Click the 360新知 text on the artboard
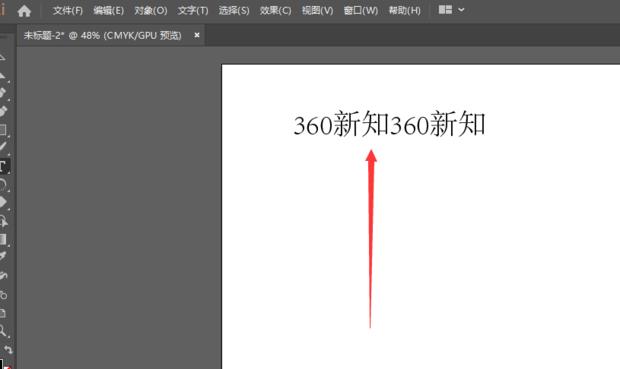 [x=389, y=124]
